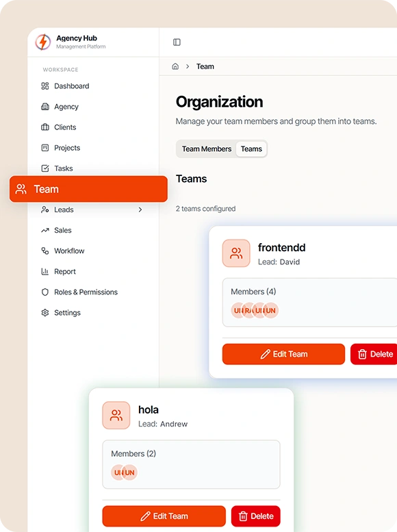Expand the Leads submenu chevron

(x=140, y=210)
